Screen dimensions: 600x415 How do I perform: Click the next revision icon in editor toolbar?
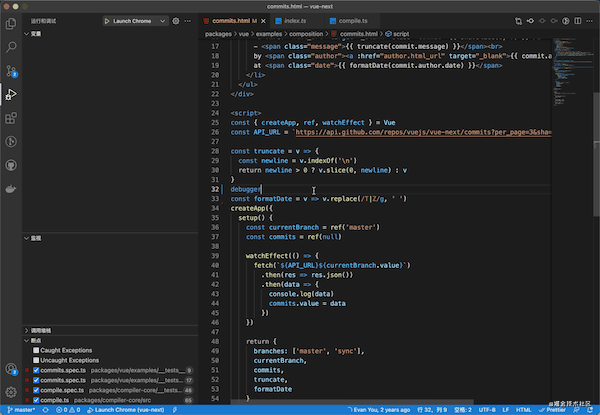[554, 21]
